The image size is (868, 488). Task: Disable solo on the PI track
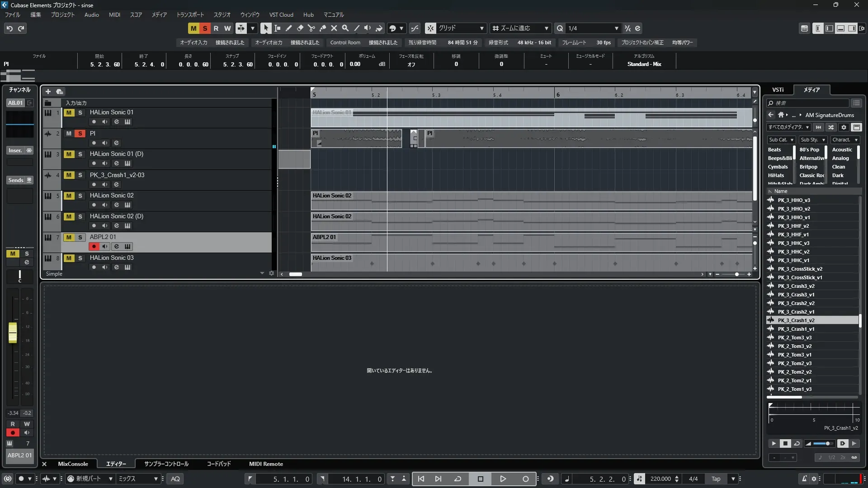80,133
